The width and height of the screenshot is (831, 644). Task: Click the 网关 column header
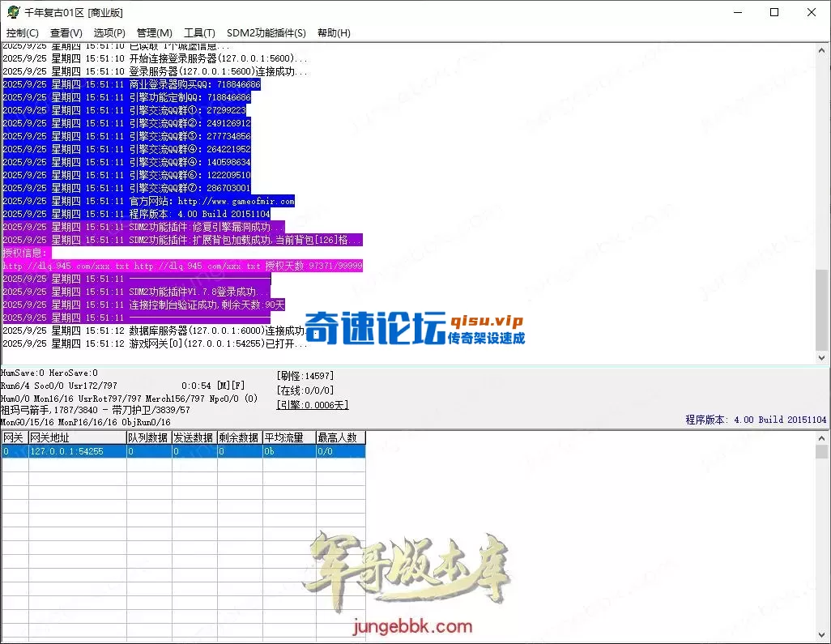click(15, 437)
